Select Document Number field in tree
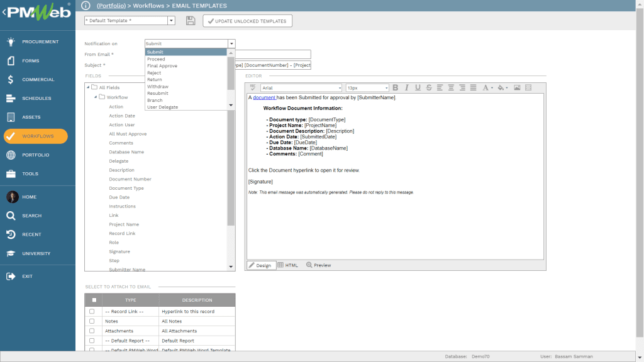 [130, 179]
